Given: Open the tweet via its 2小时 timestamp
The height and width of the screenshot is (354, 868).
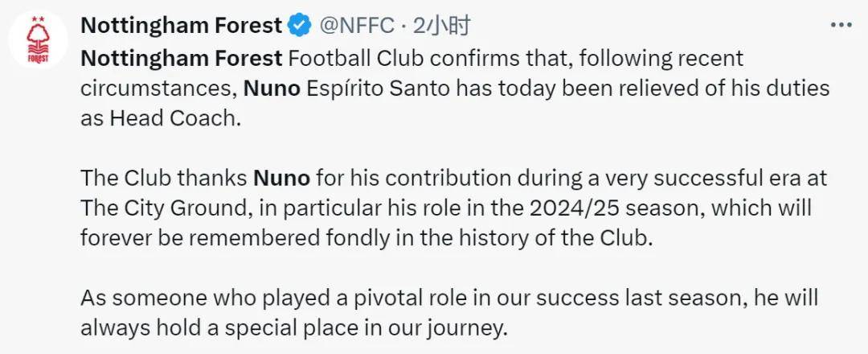Looking at the screenshot, I should (x=440, y=26).
